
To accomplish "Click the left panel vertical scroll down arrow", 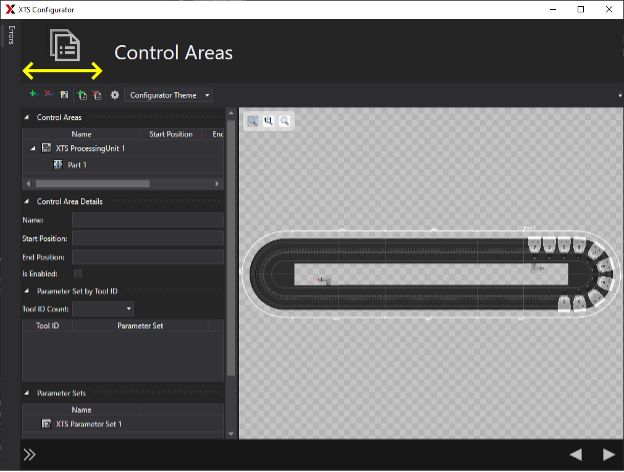I will [231, 434].
